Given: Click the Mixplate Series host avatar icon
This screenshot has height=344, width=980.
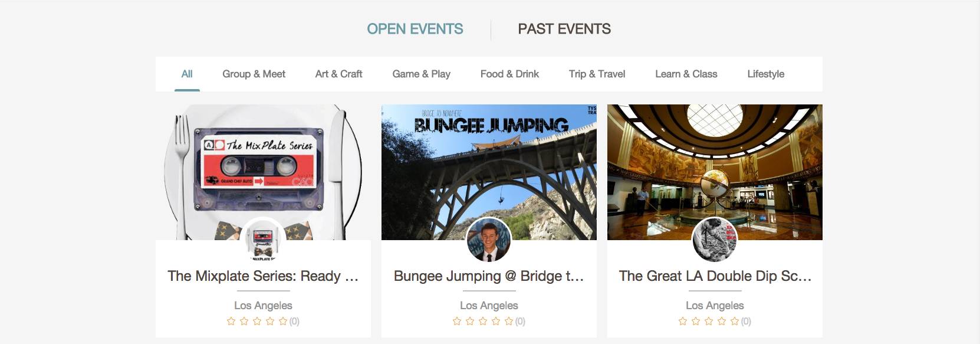Looking at the screenshot, I should 263,240.
